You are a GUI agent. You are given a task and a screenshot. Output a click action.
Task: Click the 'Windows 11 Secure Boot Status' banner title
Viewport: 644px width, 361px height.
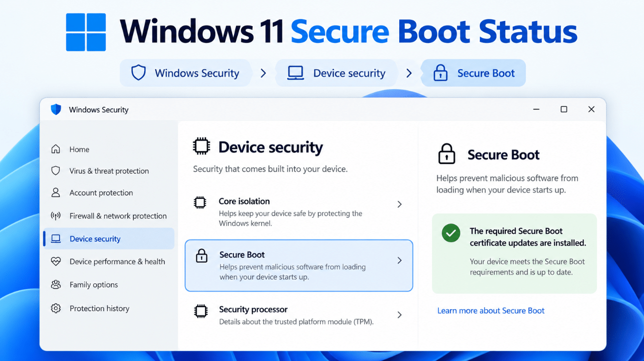[348, 31]
